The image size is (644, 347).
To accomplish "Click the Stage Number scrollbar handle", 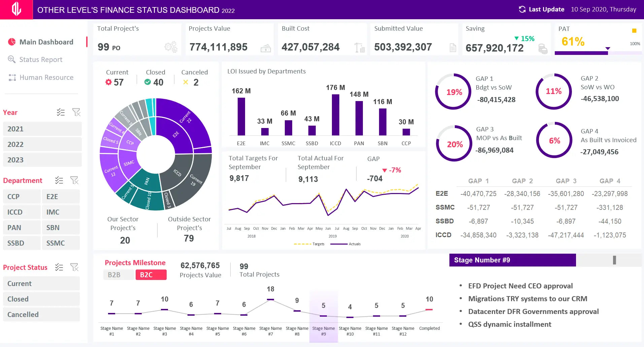I will pos(614,260).
